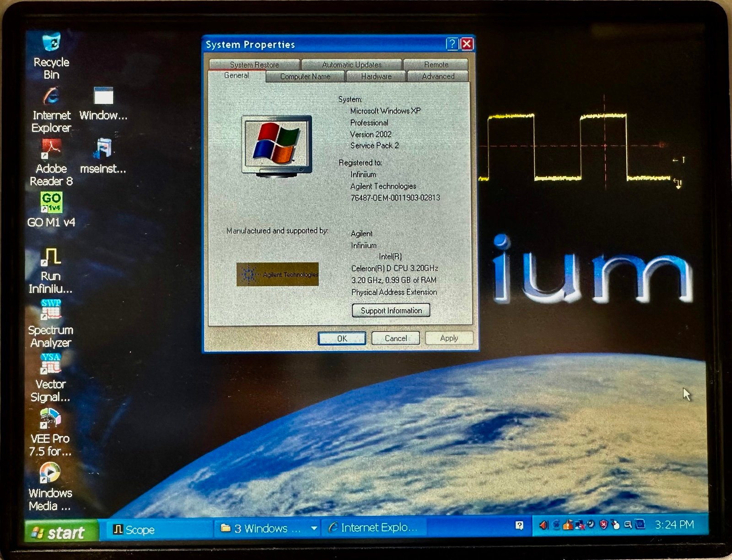
Task: Open the Recycle Bin desktop icon
Action: pyautogui.click(x=51, y=56)
